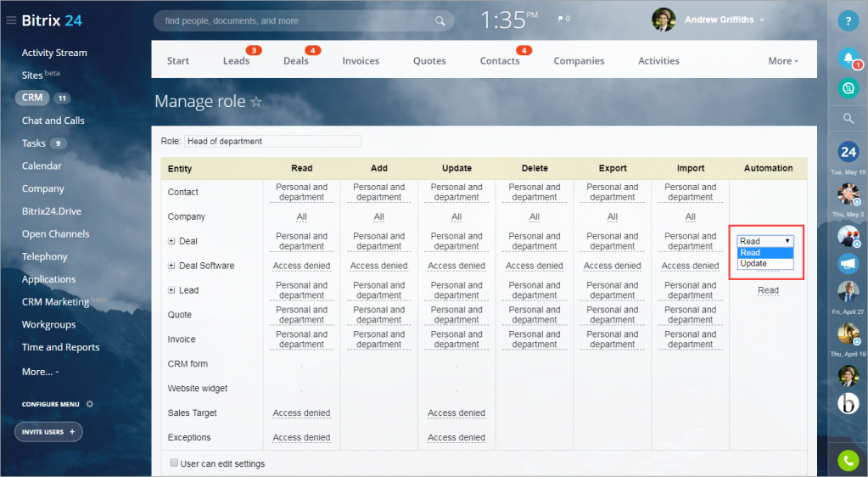The image size is (868, 477).
Task: Open Chat and Calls in the left menu
Action: [x=53, y=121]
